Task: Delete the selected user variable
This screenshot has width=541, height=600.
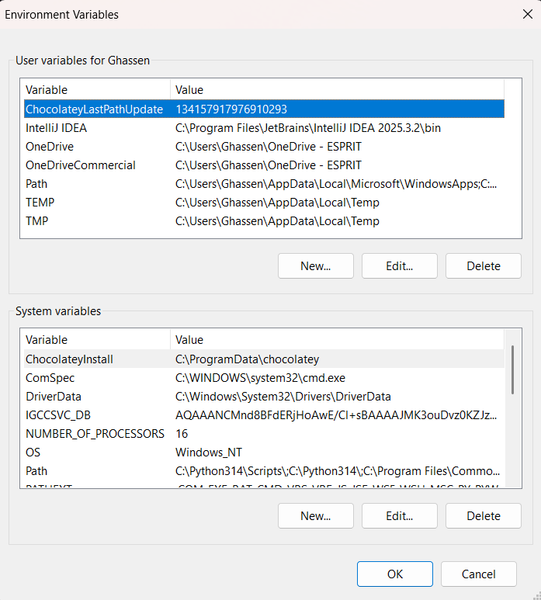Action: [483, 266]
